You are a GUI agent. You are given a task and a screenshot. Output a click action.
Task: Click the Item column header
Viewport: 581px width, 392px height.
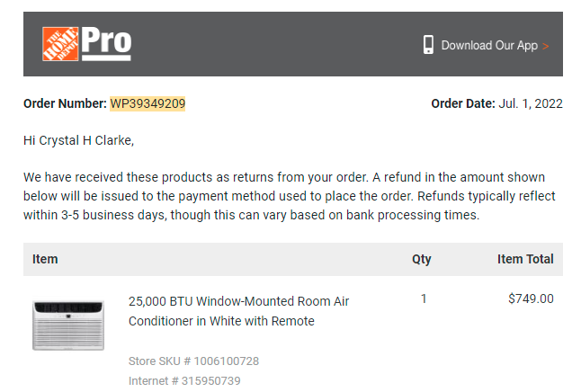pos(45,259)
